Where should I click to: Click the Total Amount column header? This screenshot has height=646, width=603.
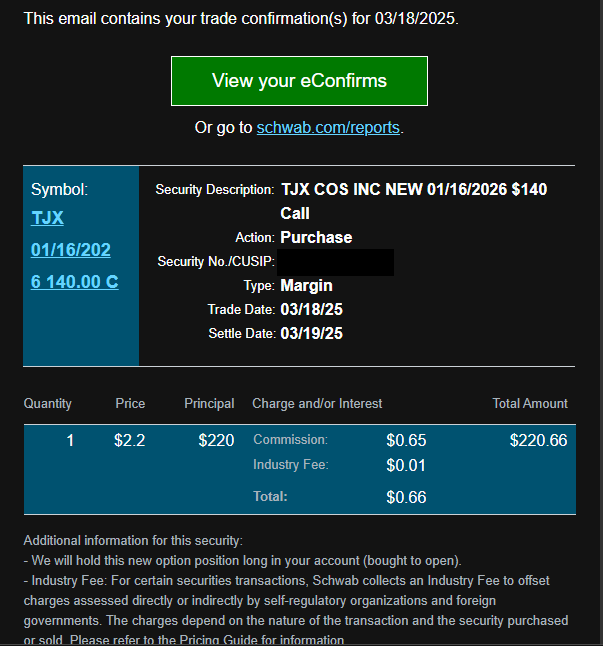click(530, 404)
